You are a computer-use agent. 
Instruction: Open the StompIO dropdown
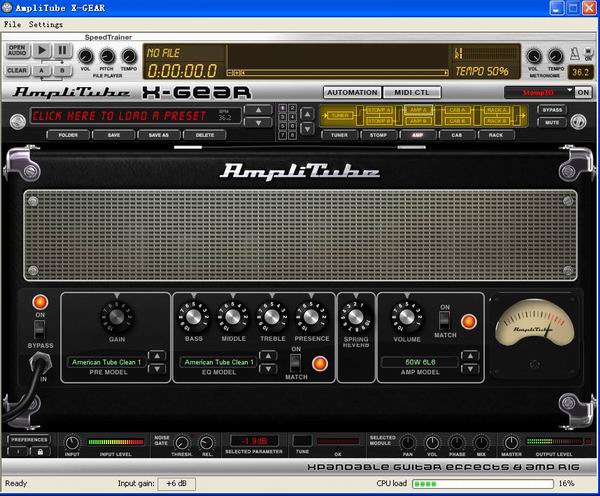coord(540,92)
